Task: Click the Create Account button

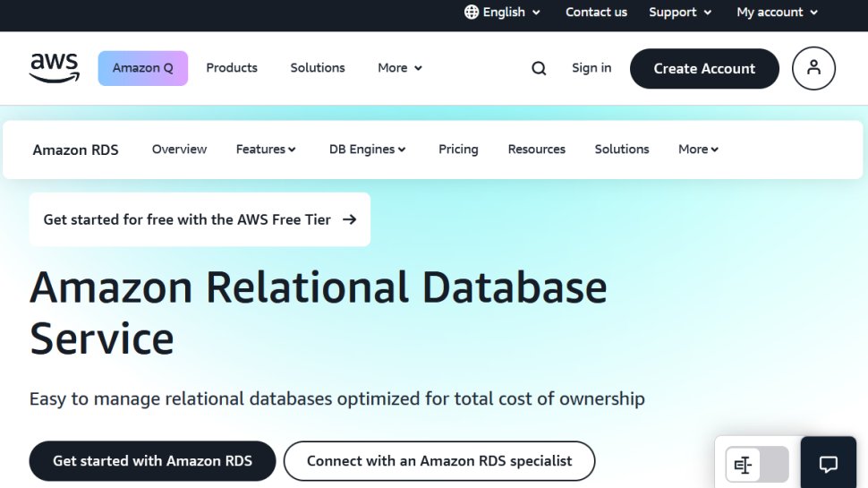Action: pyautogui.click(x=704, y=69)
